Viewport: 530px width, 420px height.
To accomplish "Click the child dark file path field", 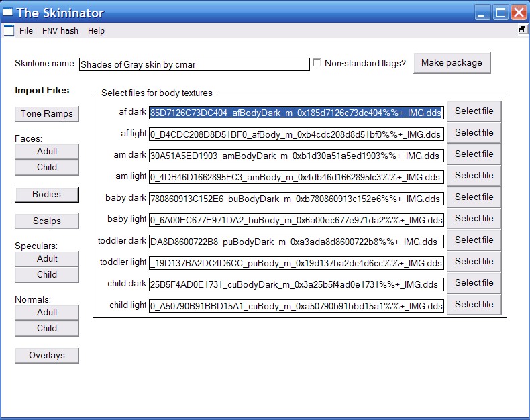I will [297, 284].
